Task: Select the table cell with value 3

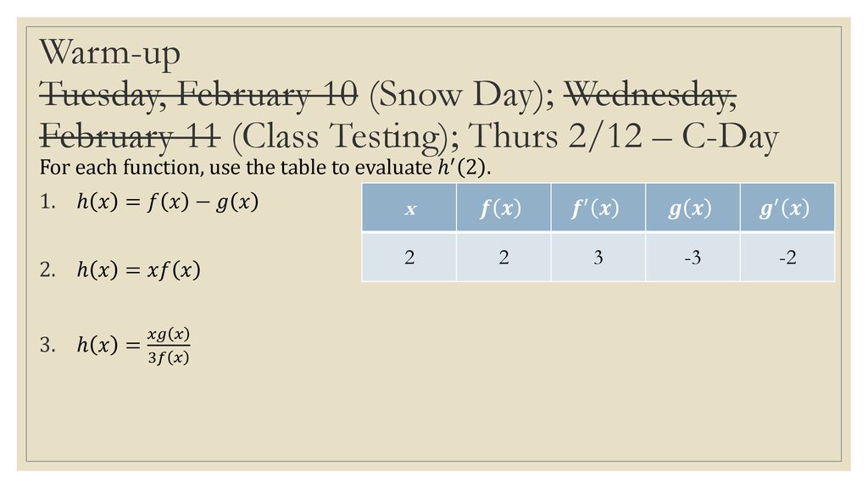Action: 598,258
